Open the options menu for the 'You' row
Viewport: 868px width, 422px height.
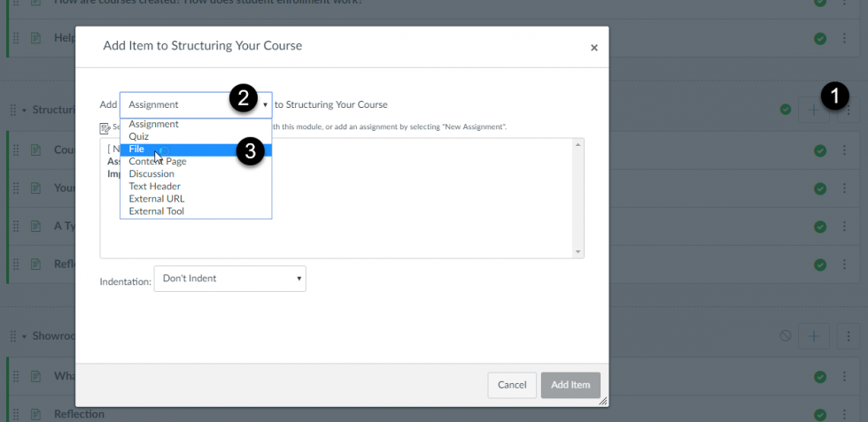844,188
